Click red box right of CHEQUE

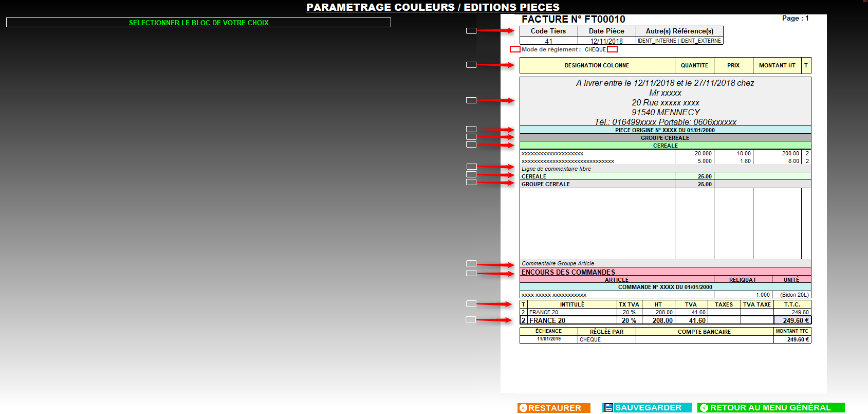pos(612,49)
